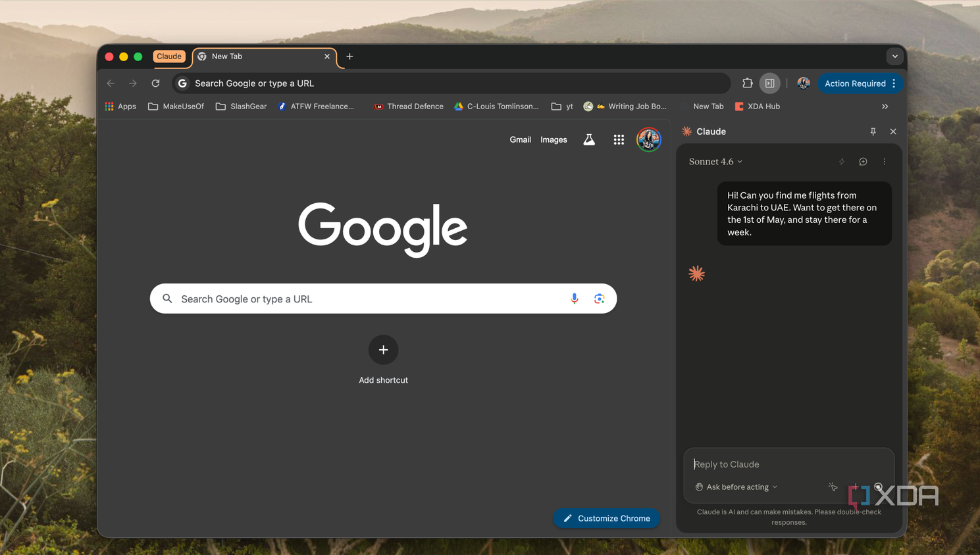Switch to the New Tab browser tab
The height and width of the screenshot is (555, 980).
(263, 57)
